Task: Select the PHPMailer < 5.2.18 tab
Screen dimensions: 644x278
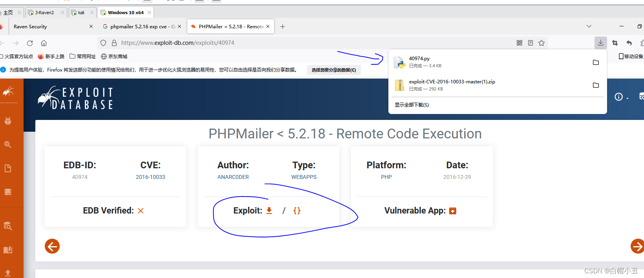Action: pyautogui.click(x=231, y=27)
